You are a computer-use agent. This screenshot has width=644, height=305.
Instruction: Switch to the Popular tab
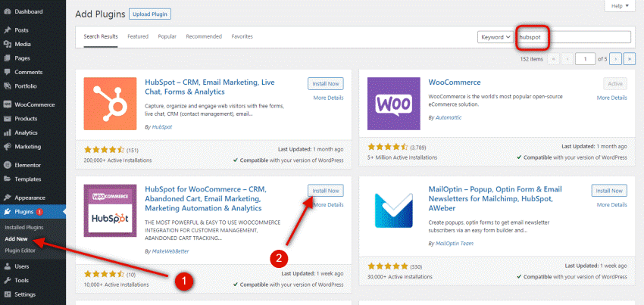point(167,36)
